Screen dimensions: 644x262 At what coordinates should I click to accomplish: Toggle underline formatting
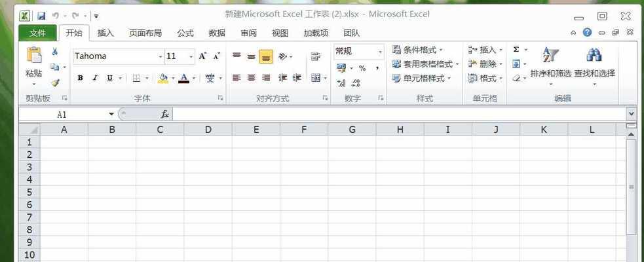click(109, 78)
